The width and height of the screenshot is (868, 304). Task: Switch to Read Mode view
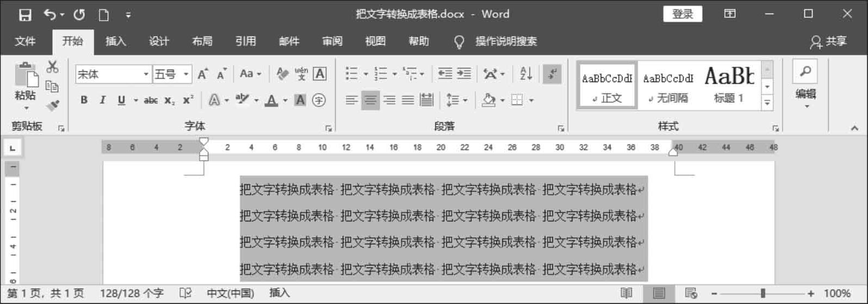click(626, 293)
